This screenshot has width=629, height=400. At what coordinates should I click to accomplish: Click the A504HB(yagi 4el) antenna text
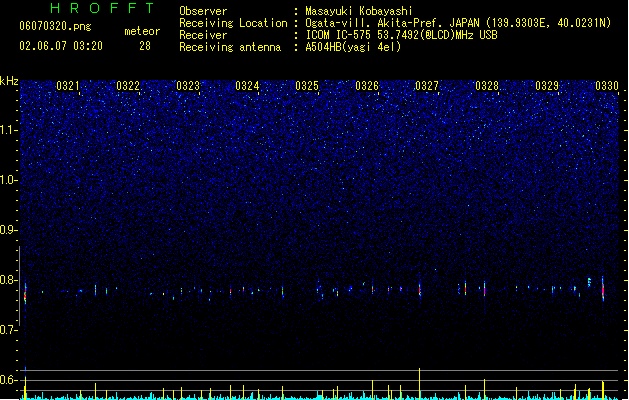coord(353,47)
